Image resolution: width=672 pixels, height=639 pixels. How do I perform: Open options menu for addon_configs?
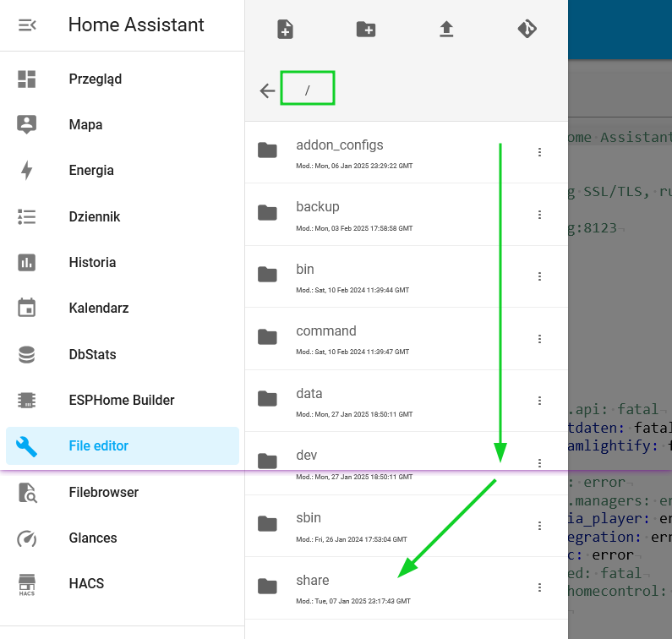pos(539,152)
